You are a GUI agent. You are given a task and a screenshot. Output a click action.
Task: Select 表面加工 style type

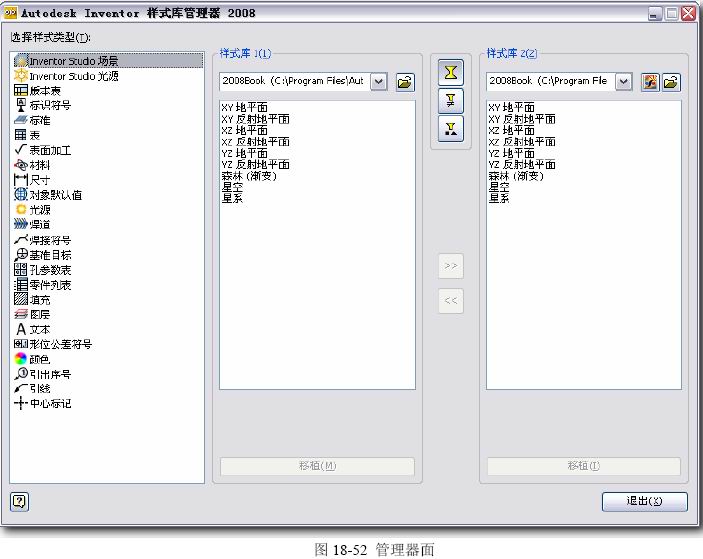[43, 150]
